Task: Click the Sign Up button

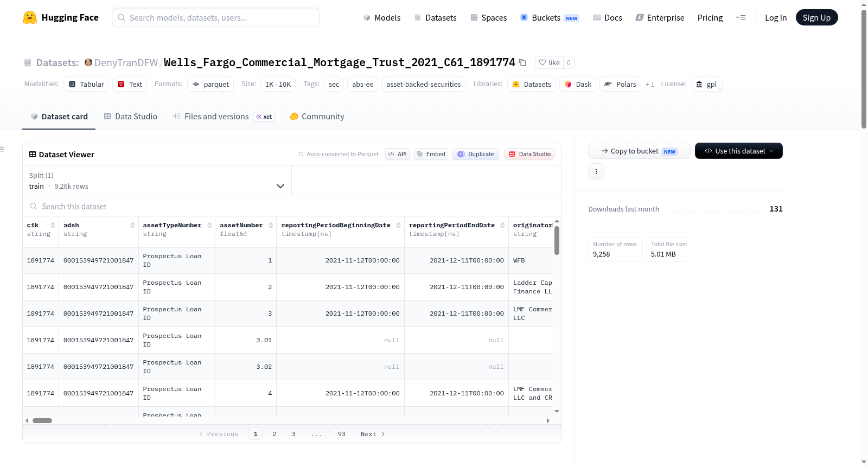Action: tap(816, 17)
